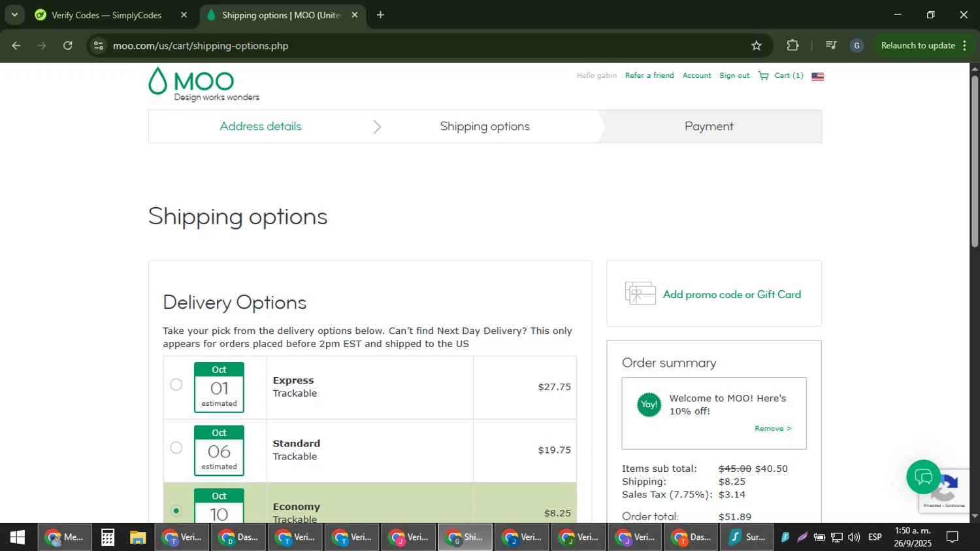Select the Express delivery option
Image resolution: width=980 pixels, height=551 pixels.
click(176, 385)
